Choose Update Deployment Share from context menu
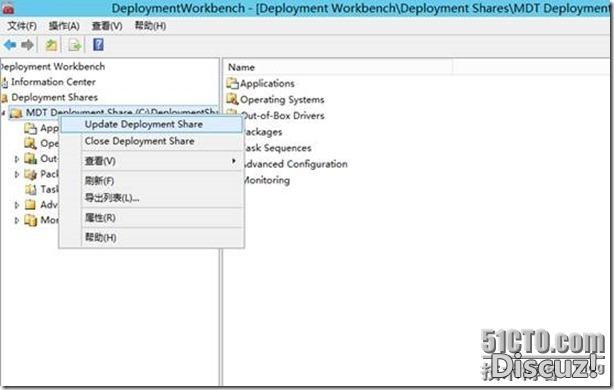 [x=152, y=125]
